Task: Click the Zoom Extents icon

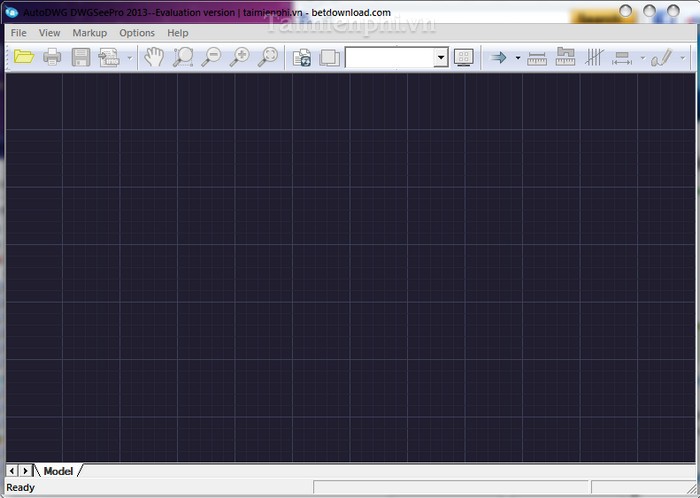Action: (x=268, y=57)
